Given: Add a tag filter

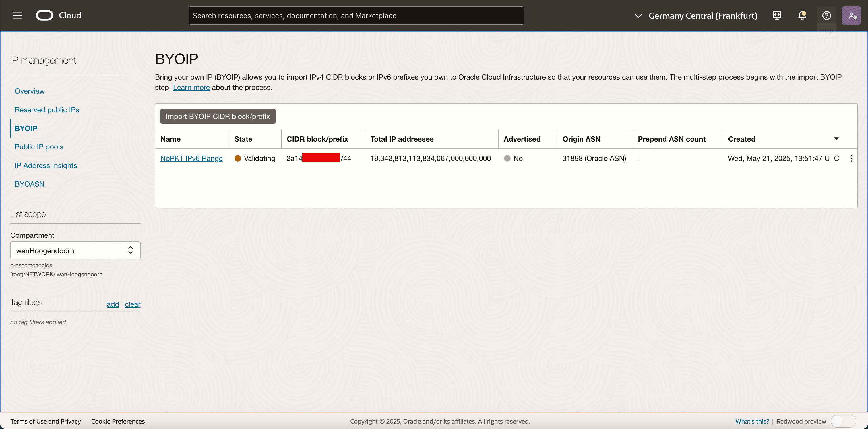Looking at the screenshot, I should pos(113,304).
